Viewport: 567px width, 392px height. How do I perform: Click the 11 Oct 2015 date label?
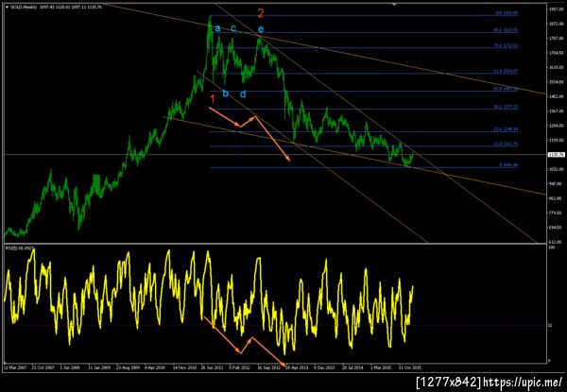click(x=410, y=367)
